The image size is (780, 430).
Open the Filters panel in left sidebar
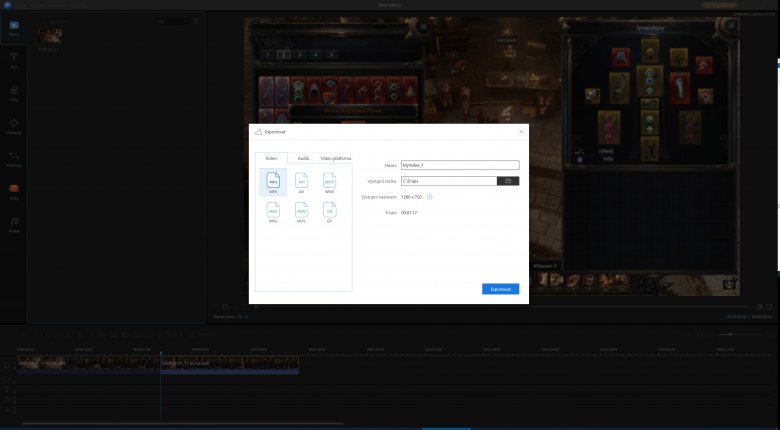(x=14, y=94)
